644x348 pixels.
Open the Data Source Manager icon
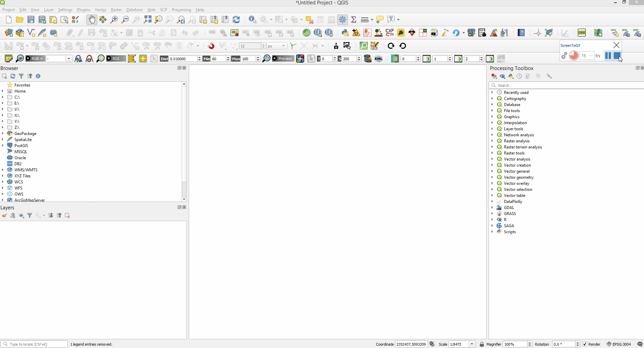click(x=8, y=33)
